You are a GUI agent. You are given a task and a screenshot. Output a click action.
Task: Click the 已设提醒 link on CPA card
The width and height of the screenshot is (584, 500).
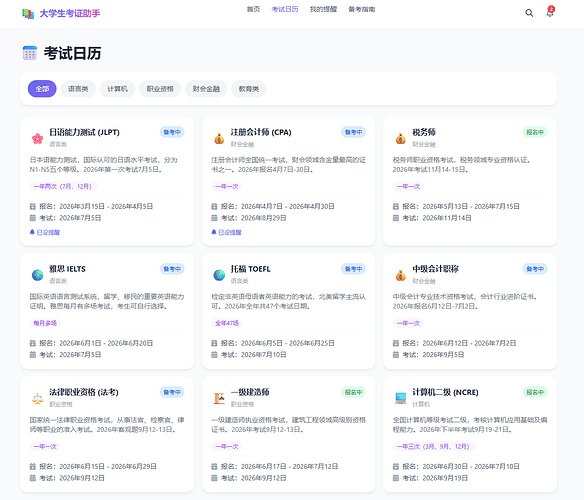point(226,232)
